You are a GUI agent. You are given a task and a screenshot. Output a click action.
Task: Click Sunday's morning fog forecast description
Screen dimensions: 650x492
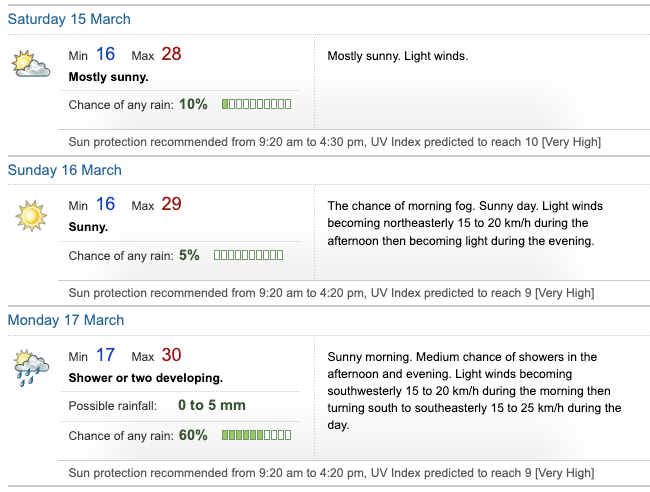[x=465, y=224]
